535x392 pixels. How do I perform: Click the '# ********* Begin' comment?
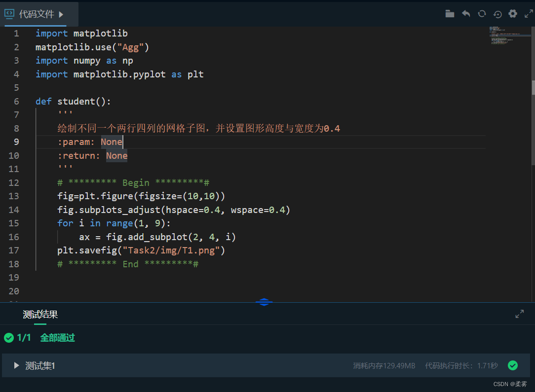[133, 183]
